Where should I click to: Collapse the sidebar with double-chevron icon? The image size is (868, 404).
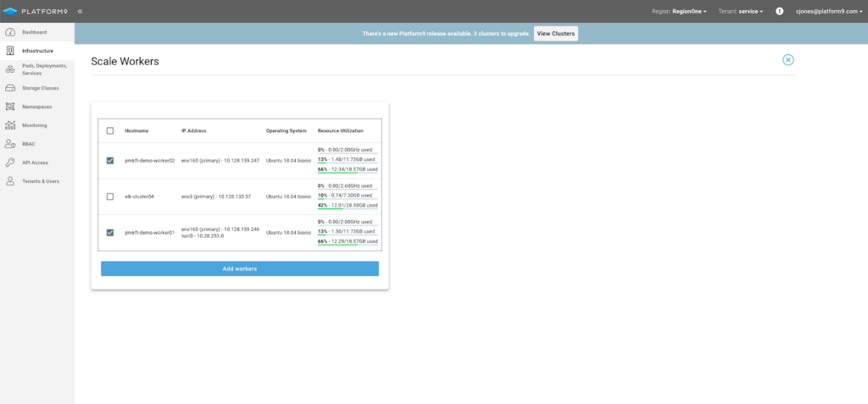tap(80, 11)
